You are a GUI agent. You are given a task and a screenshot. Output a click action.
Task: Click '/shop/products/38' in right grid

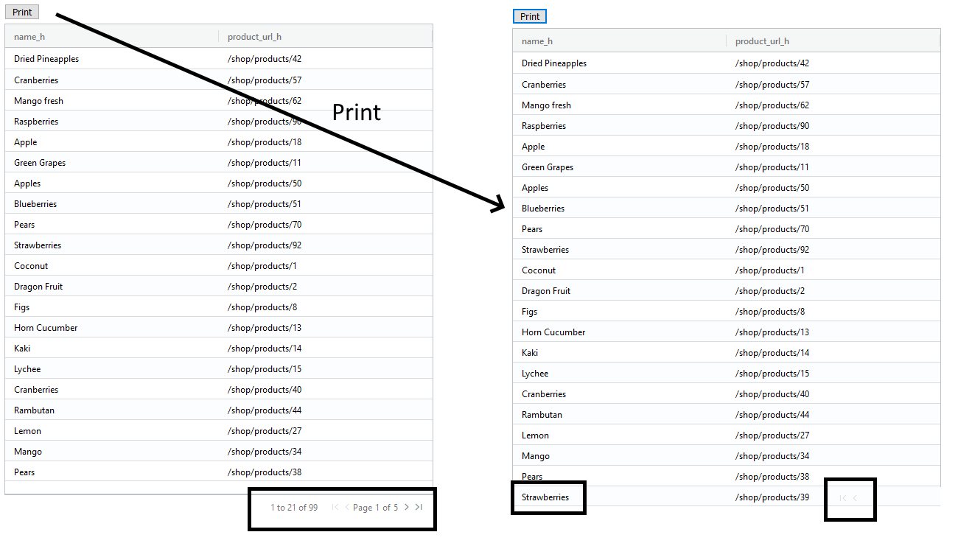coord(772,477)
